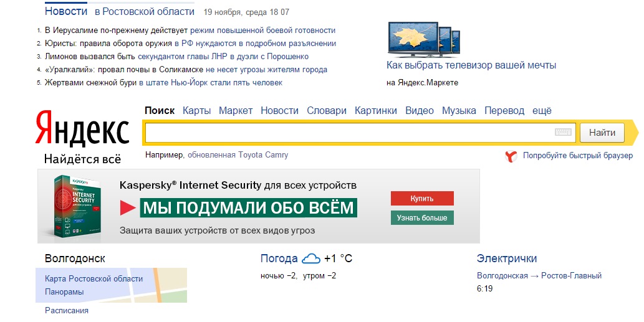Open the Перевод tab

tap(504, 111)
